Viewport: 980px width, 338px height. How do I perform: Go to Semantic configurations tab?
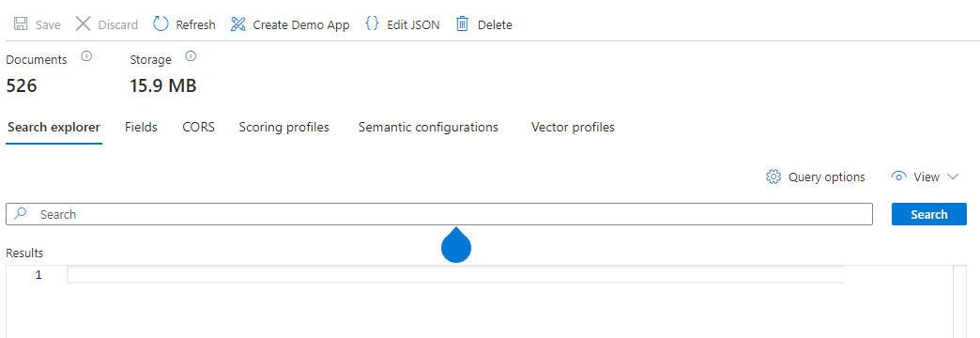click(x=428, y=127)
